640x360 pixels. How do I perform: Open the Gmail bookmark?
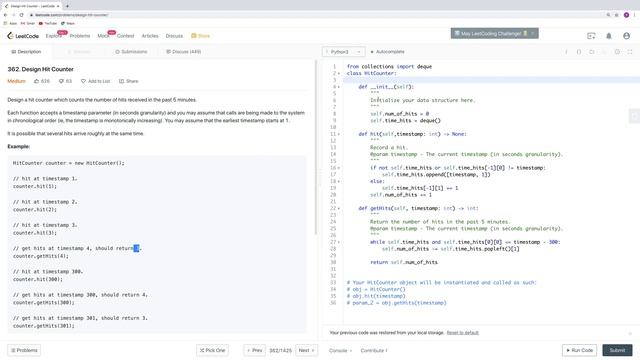[28, 24]
